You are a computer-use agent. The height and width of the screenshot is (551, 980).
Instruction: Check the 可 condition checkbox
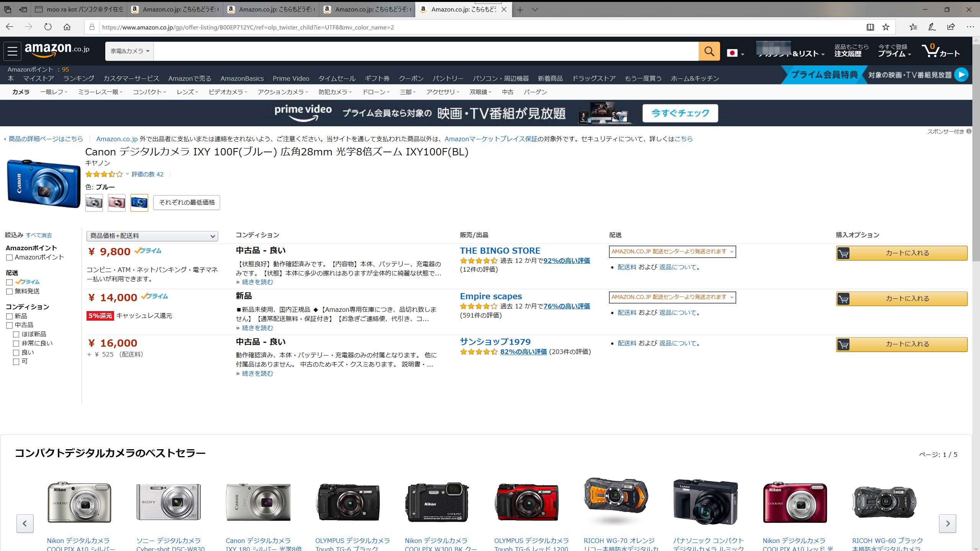(x=16, y=362)
